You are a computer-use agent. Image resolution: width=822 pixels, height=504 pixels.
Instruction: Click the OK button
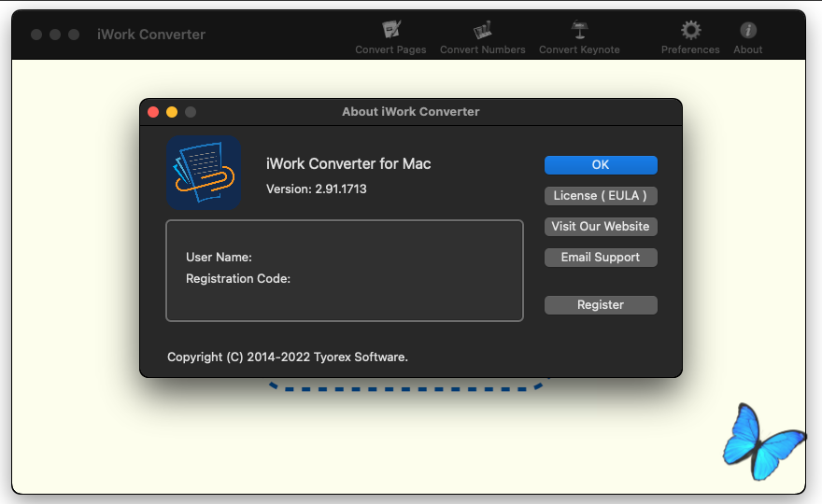click(601, 165)
